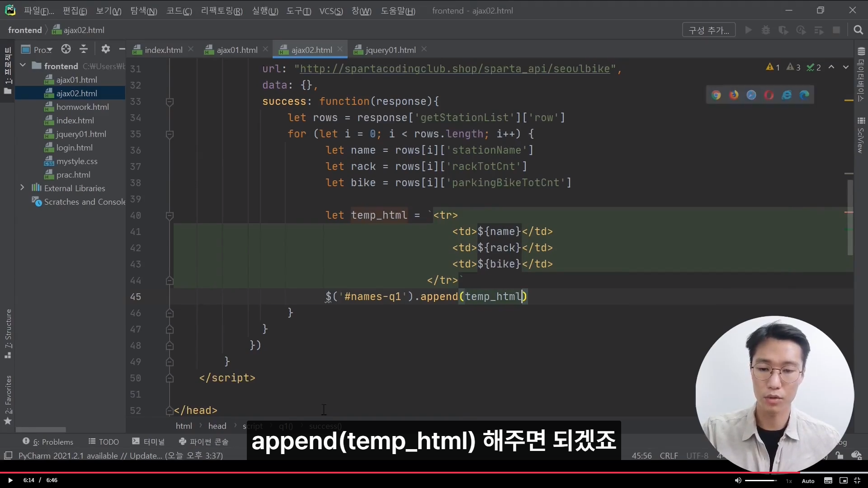The width and height of the screenshot is (868, 488).
Task: Open the 파일(F) menu
Action: [39, 11]
